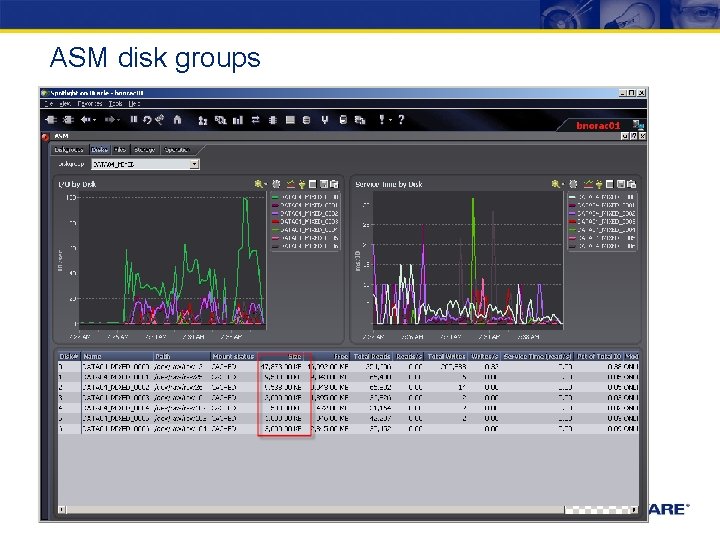Open the Help menu
720x540 pixels.
click(135, 104)
